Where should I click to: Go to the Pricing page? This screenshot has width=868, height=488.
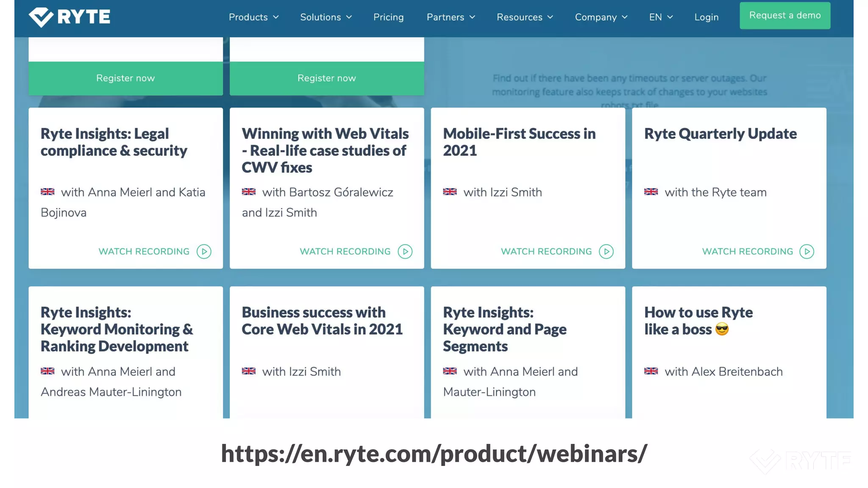pos(389,17)
